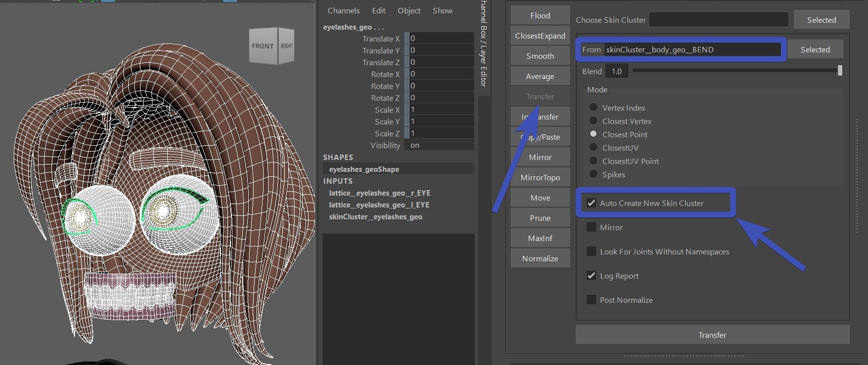The width and height of the screenshot is (868, 365).
Task: Select eyelashes_geoShape under SHAPES
Action: [364, 169]
